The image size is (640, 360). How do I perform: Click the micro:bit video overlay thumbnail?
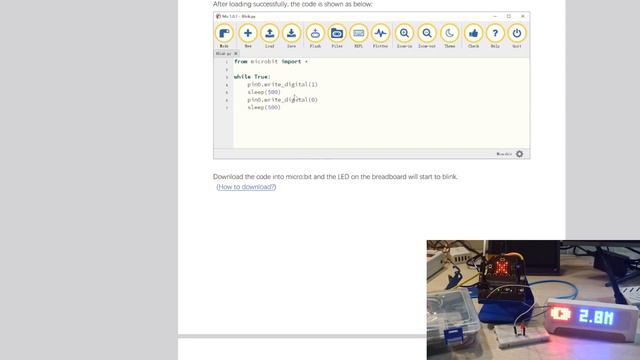[x=533, y=300]
